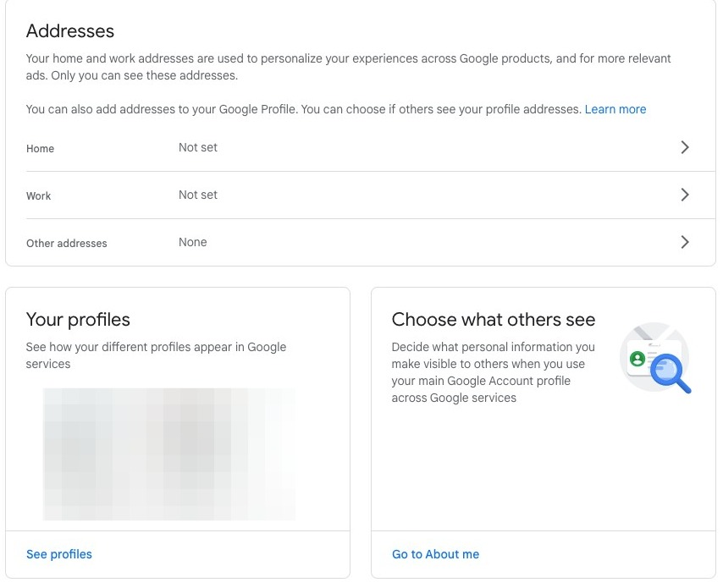Expand the Home address row arrow

(685, 147)
